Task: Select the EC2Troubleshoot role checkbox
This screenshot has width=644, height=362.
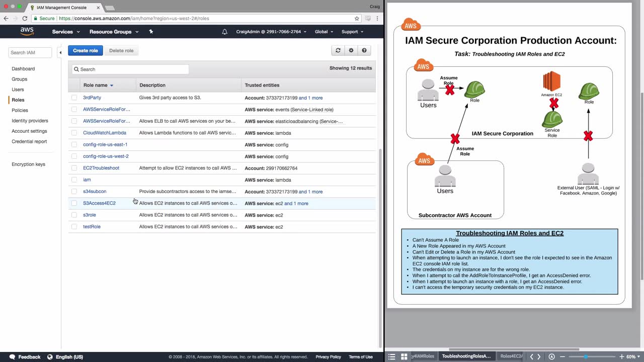Action: [74, 168]
